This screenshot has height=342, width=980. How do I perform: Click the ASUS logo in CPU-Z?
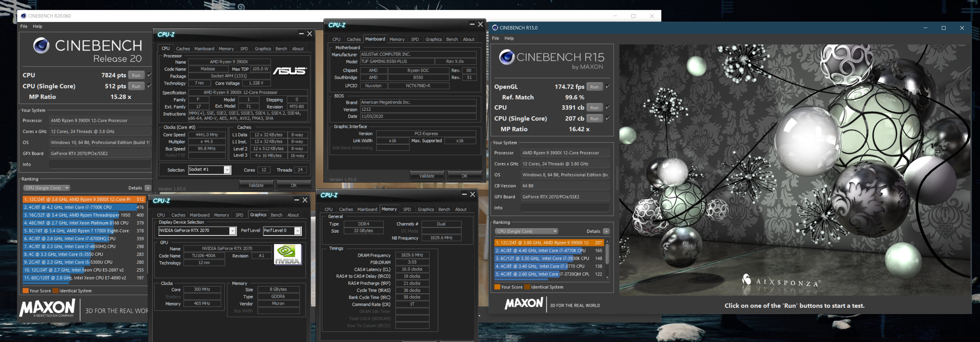coord(290,71)
